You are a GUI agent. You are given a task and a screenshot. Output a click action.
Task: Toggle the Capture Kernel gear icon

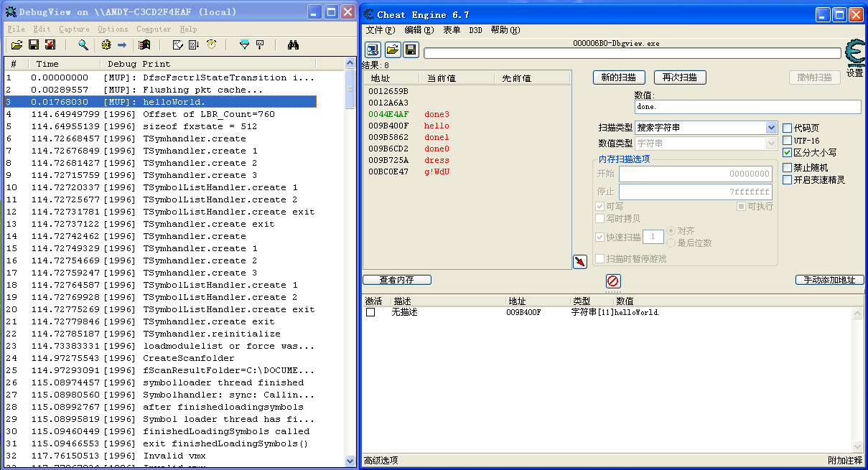click(x=106, y=44)
